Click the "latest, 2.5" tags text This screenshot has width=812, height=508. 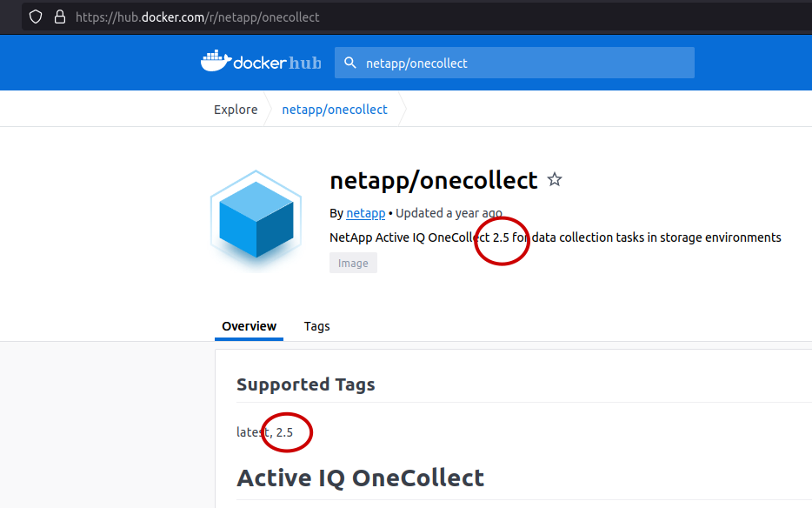click(x=264, y=431)
